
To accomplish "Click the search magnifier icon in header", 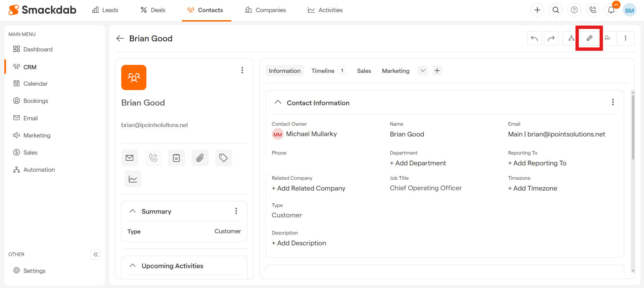I will (x=556, y=10).
